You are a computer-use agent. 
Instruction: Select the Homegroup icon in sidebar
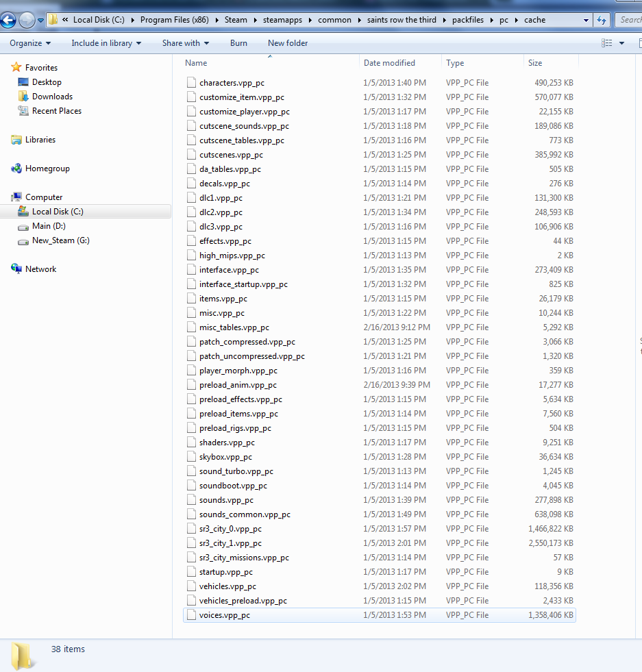(x=16, y=169)
